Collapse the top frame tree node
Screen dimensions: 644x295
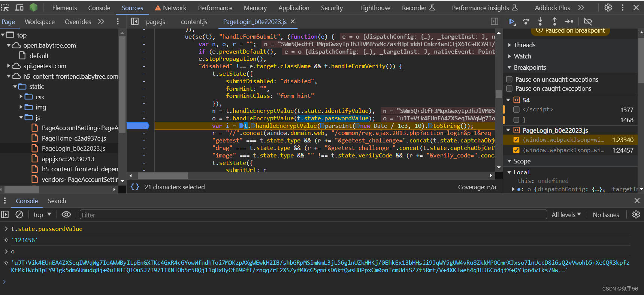(3, 35)
